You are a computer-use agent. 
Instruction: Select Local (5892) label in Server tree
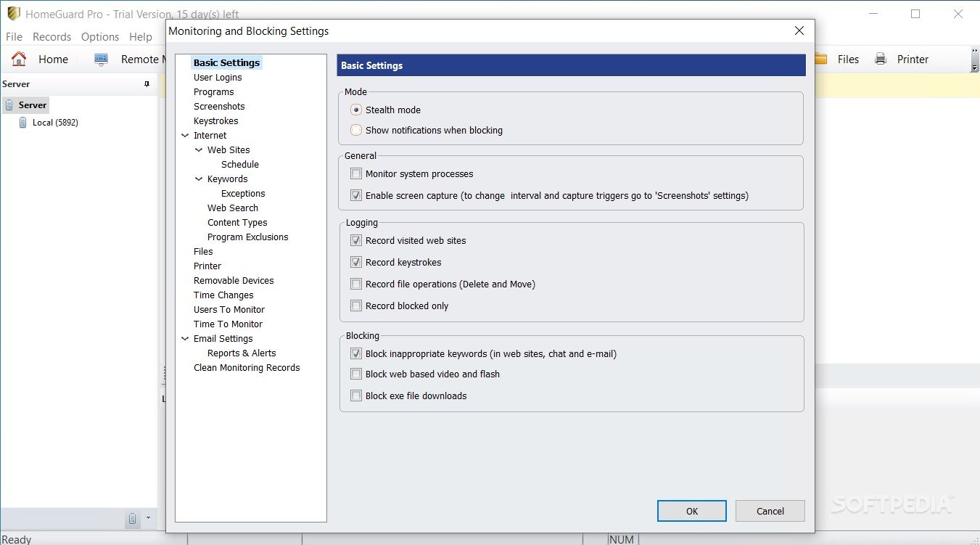tap(55, 123)
